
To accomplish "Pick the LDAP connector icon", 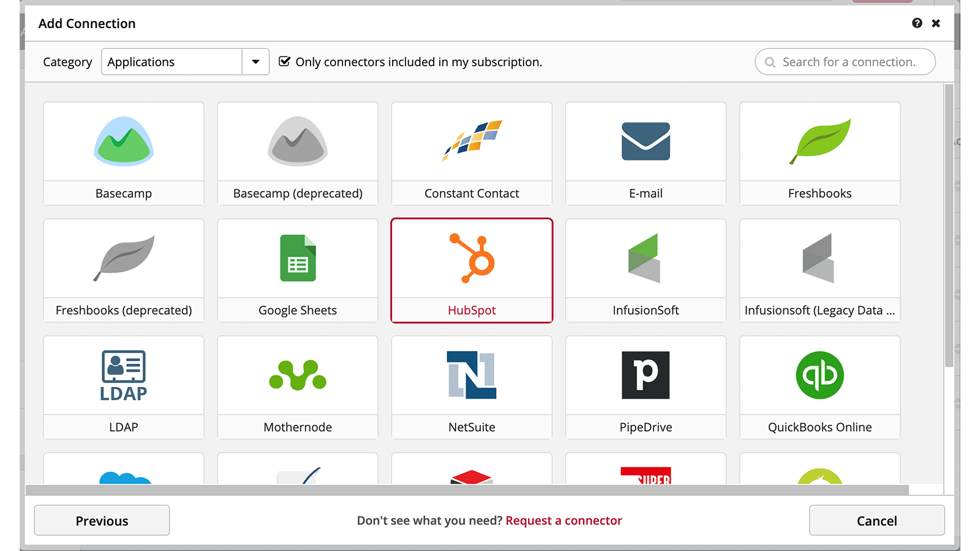I will pos(123,376).
